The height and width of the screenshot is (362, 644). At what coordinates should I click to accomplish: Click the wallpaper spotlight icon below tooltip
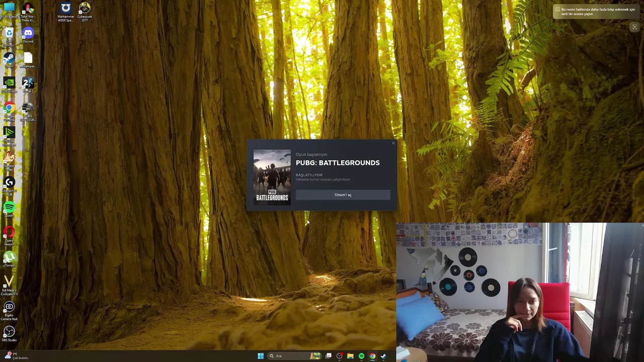(x=634, y=27)
